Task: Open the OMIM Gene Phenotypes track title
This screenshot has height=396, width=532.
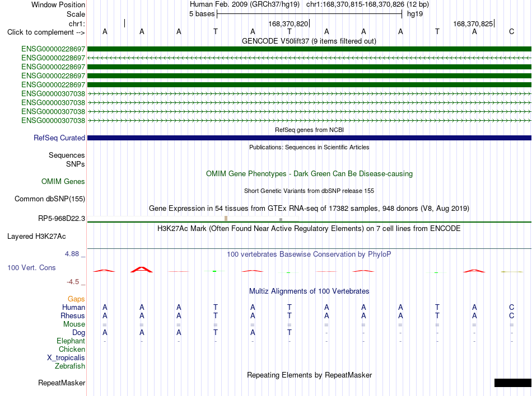Action: coord(309,174)
